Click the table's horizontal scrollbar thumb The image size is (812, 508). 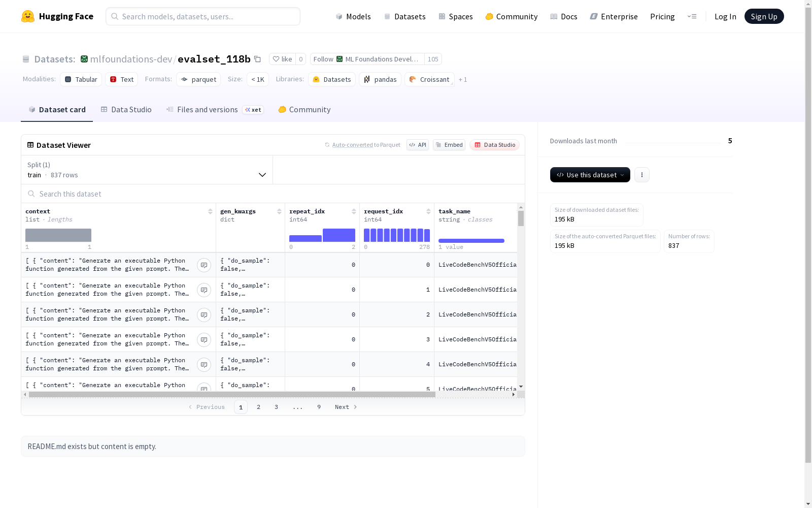(232, 394)
